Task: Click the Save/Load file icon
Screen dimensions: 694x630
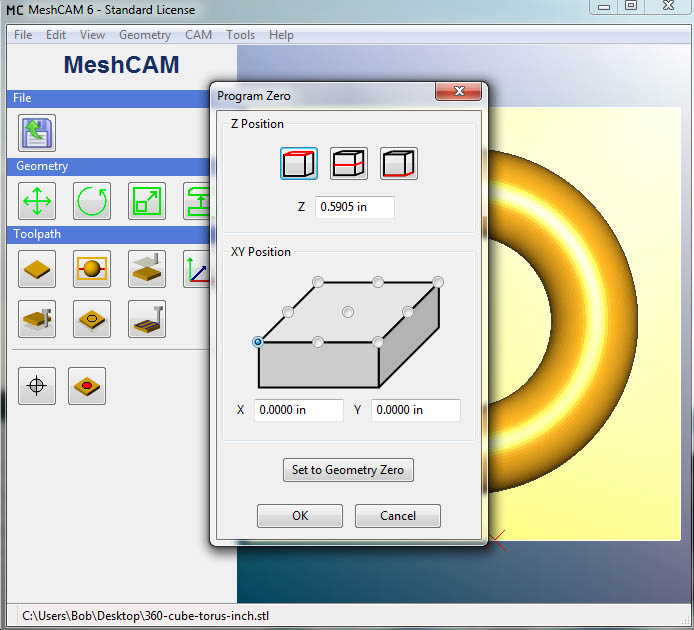Action: [37, 133]
